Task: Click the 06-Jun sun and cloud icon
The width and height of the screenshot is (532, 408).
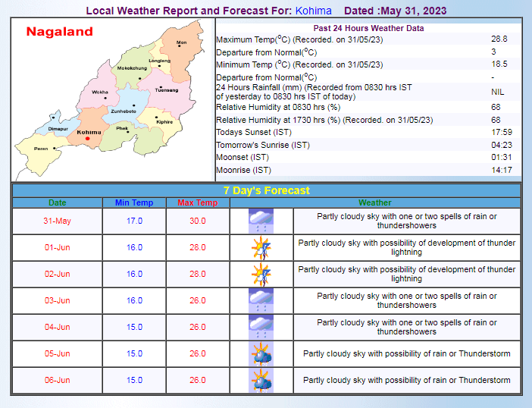Action: [261, 381]
